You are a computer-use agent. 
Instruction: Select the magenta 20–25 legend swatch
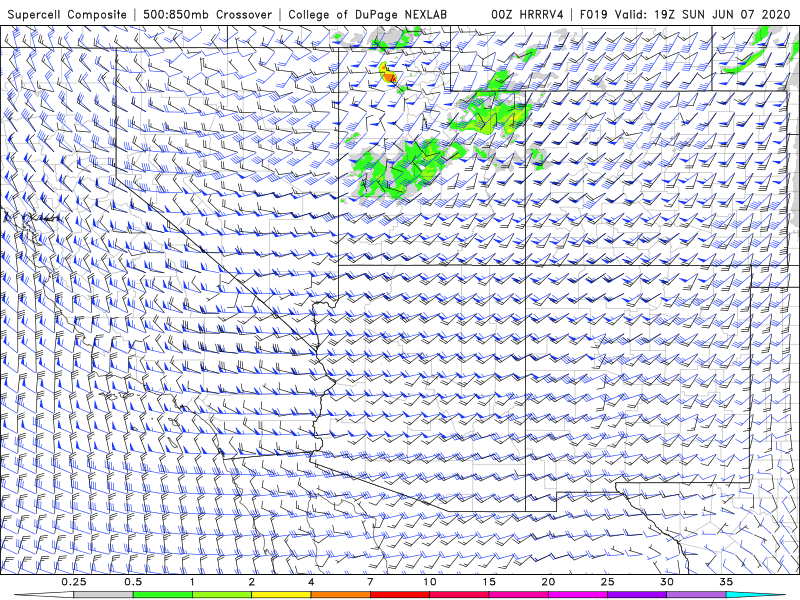click(x=578, y=595)
